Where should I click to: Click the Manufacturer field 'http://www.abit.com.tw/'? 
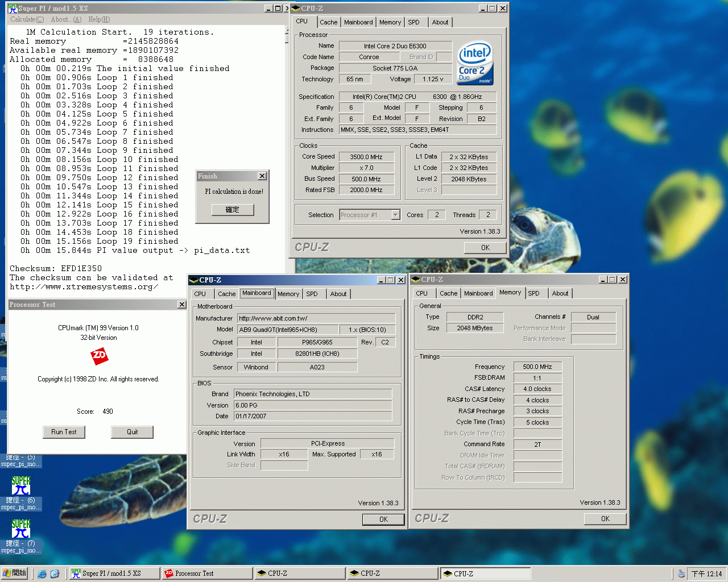316,318
